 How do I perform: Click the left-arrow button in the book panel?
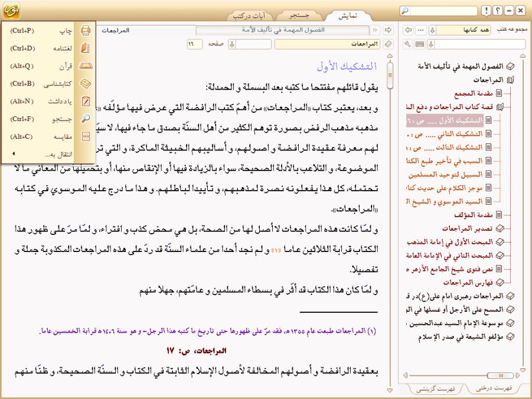409,30
